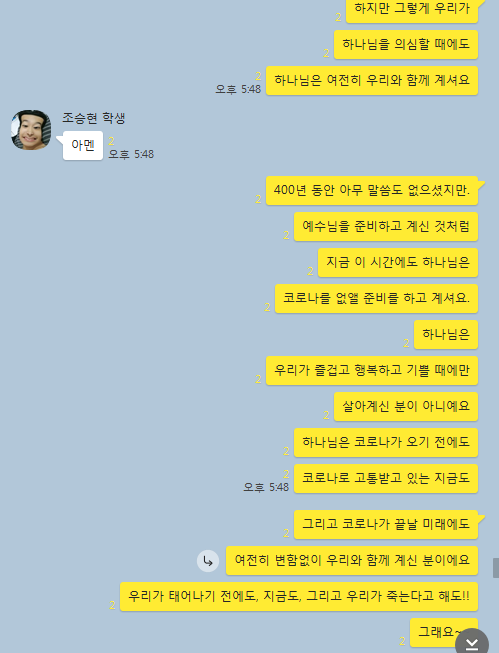This screenshot has width=499, height=653.
Task: Select message 코로나를 없앨 준비를 하고 계셔요
Action: point(376,299)
